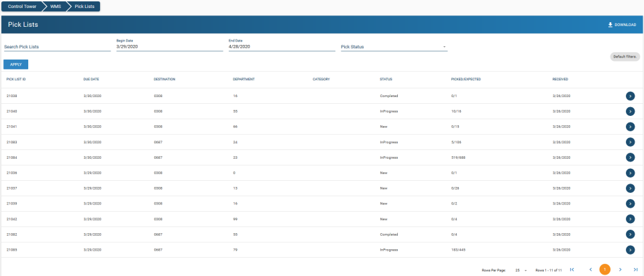Screen dimensions: 644x276
Task: Open details arrow for pick list 21083
Action: point(630,142)
